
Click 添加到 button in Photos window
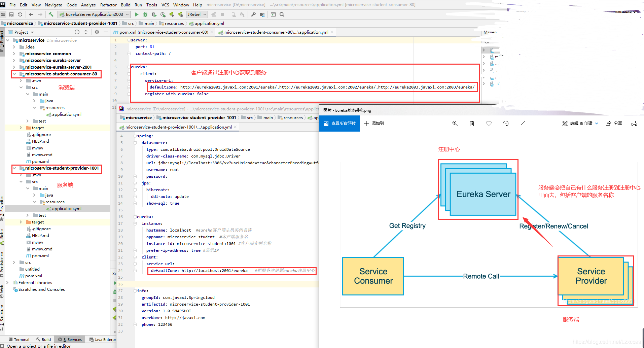(374, 124)
